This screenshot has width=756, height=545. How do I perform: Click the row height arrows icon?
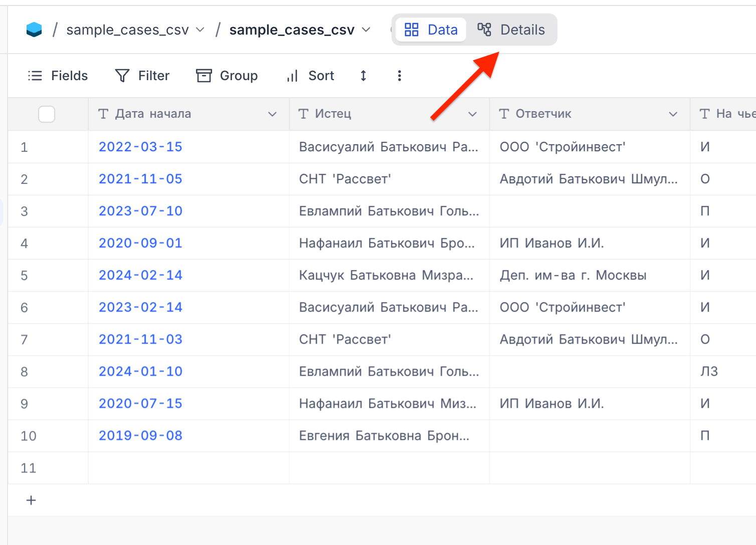click(x=363, y=76)
